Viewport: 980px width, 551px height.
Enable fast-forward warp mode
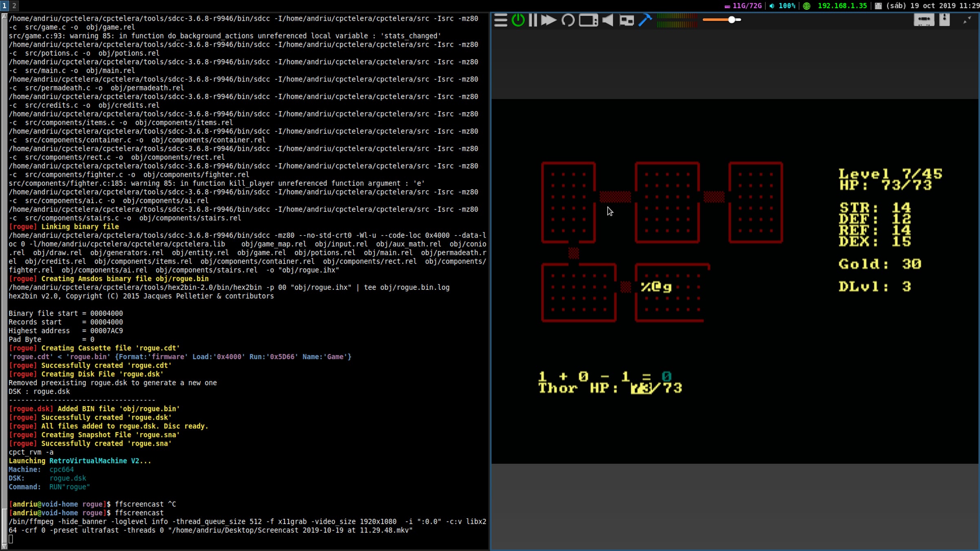(x=548, y=20)
